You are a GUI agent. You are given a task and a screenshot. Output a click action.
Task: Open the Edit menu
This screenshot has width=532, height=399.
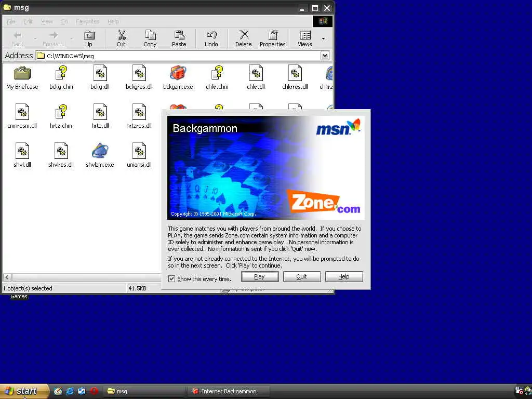[x=28, y=21]
